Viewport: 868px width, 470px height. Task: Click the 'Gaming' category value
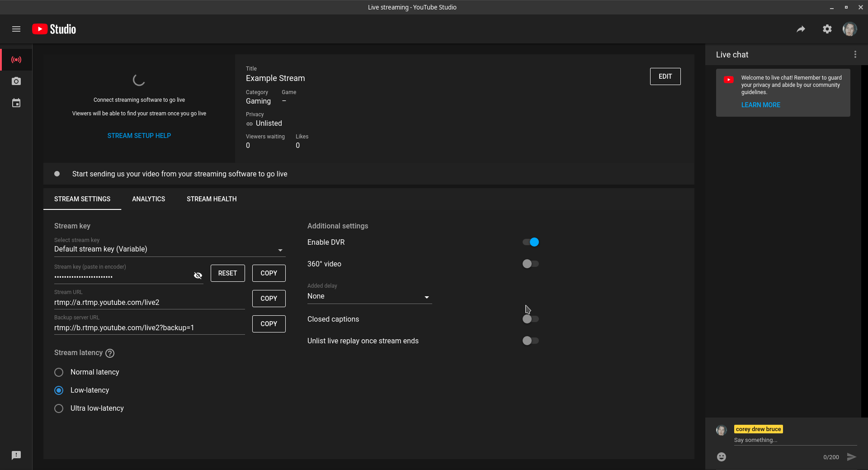258,101
